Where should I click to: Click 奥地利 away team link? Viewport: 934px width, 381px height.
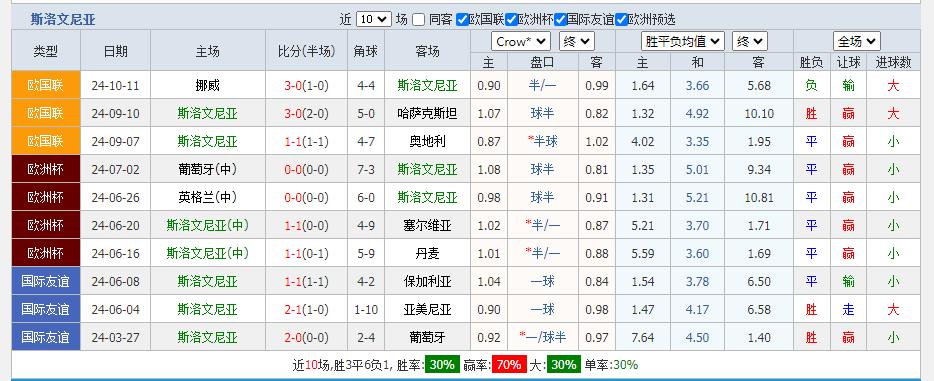click(x=427, y=141)
